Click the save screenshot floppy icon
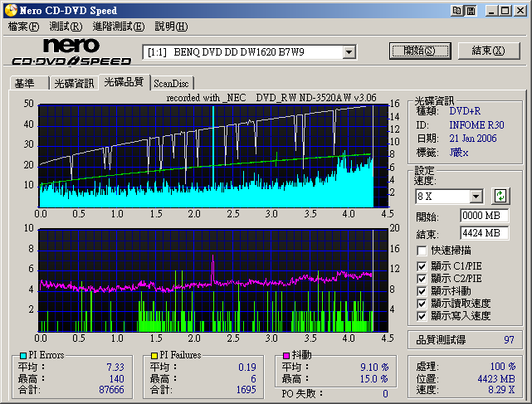This screenshot has width=532, height=404. 471,11
